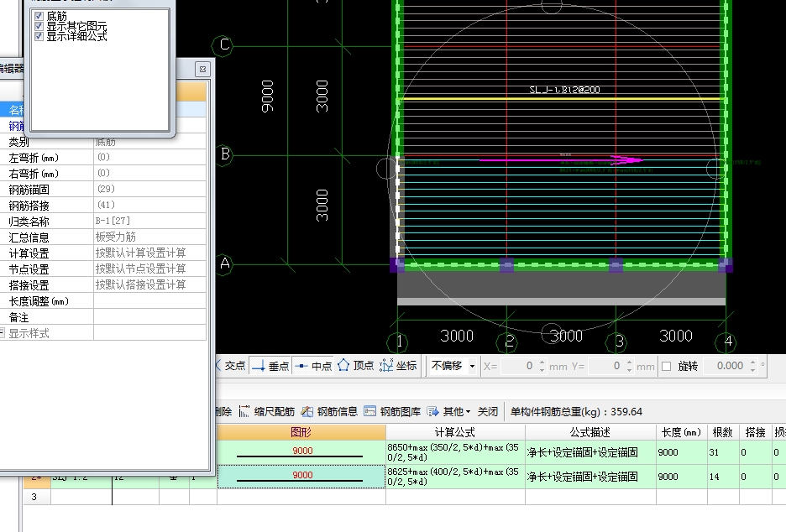786x532 pixels.
Task: Select formula cell starting with 8625+max
Action: [x=455, y=477]
